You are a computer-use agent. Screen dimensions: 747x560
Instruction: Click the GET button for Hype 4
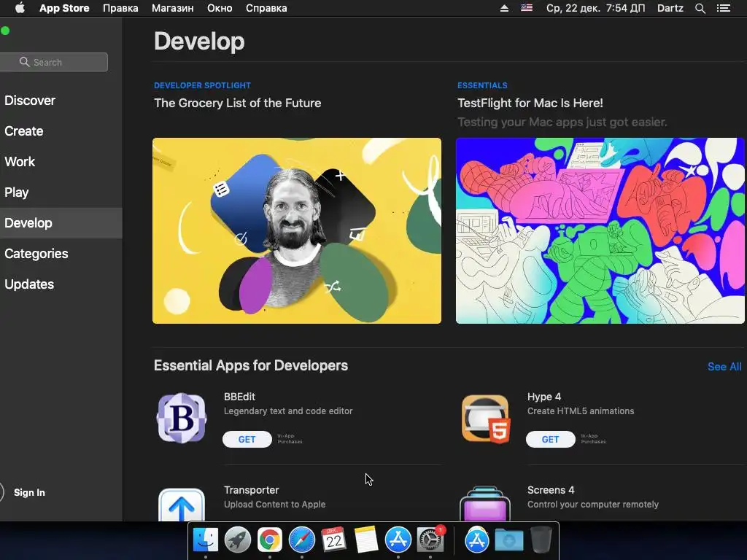[550, 439]
